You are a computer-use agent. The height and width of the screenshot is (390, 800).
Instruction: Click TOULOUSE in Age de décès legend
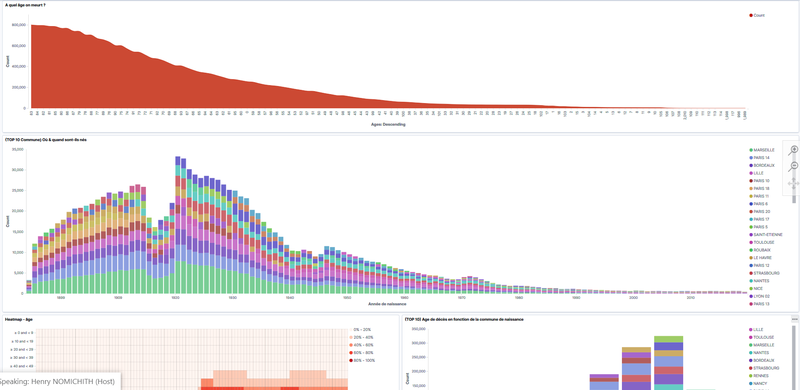[x=762, y=337]
